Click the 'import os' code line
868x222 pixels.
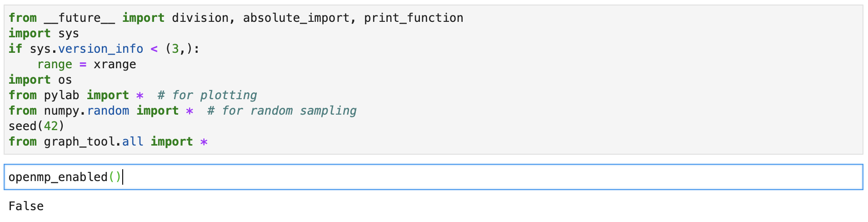click(40, 80)
